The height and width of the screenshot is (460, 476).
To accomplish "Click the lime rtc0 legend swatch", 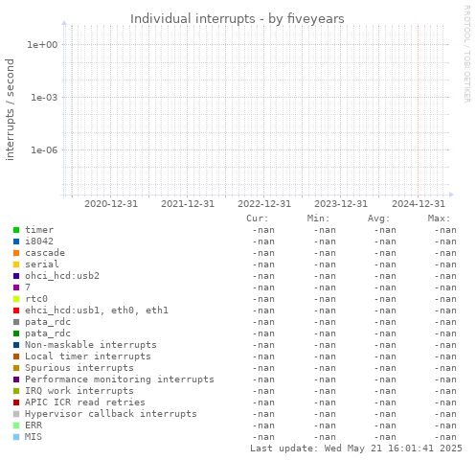I will coord(16,299).
